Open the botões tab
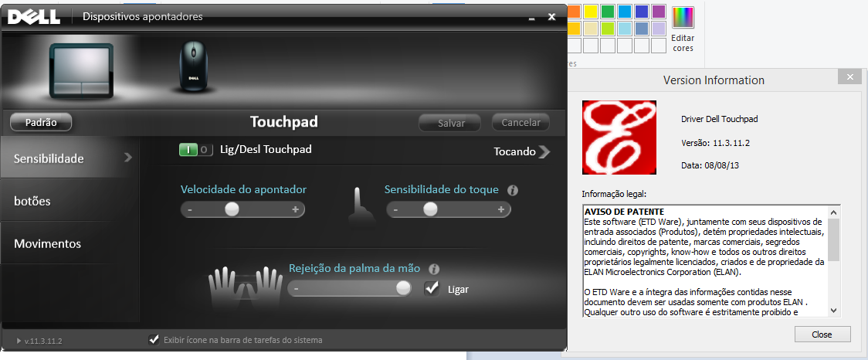Viewport: 868px width, 360px height. pos(70,201)
